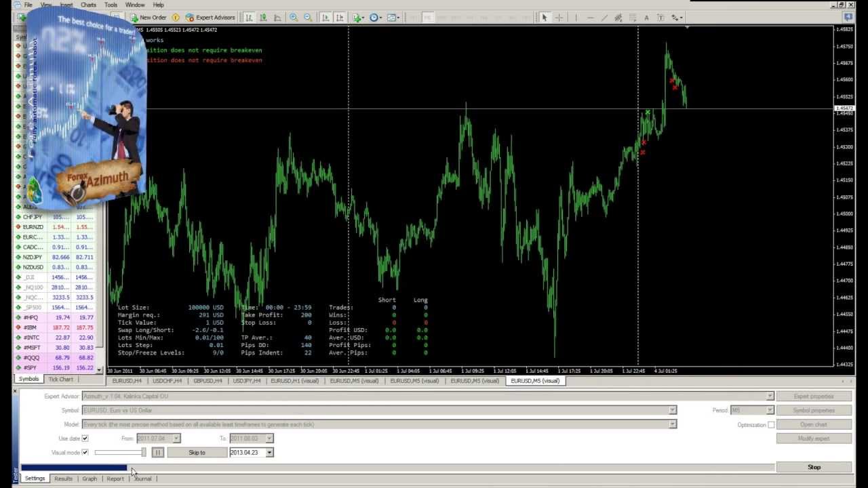Open the USDCHF,H4 chart tab
The image size is (868, 488).
click(167, 381)
